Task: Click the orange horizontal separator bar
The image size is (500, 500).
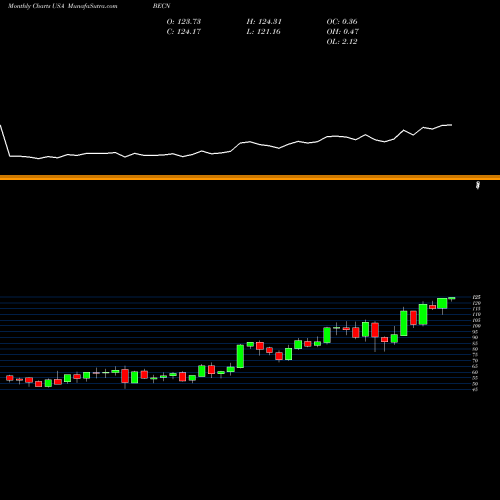Action: tap(250, 177)
